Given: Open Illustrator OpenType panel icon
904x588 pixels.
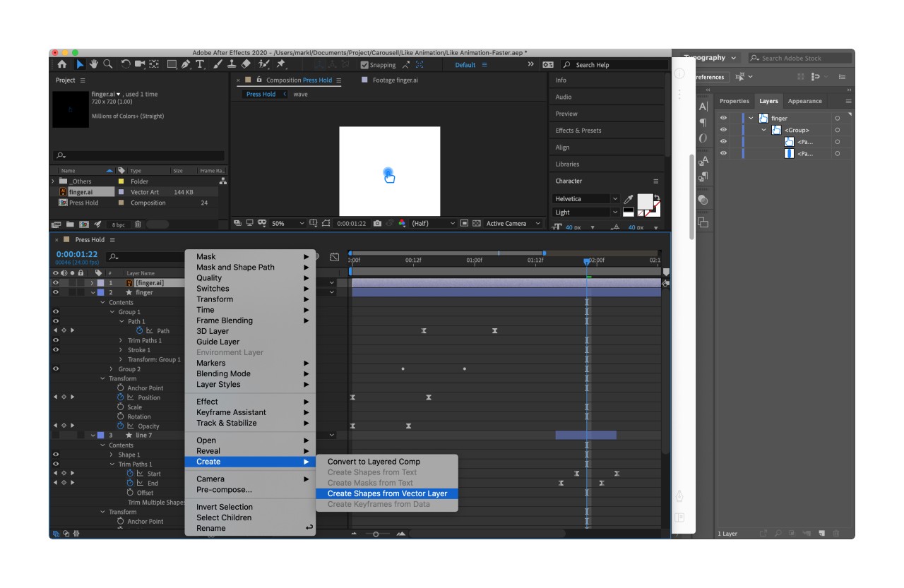Looking at the screenshot, I should coord(703,138).
